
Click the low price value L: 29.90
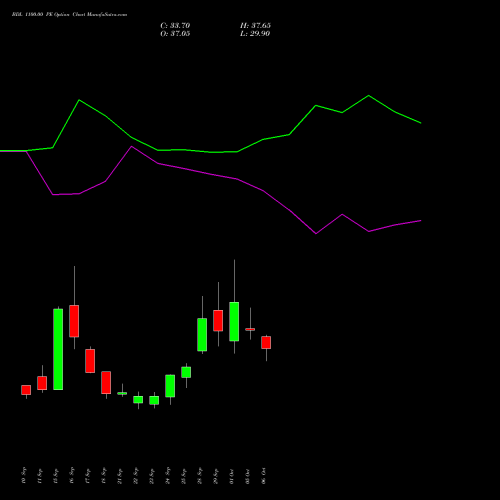pyautogui.click(x=255, y=34)
